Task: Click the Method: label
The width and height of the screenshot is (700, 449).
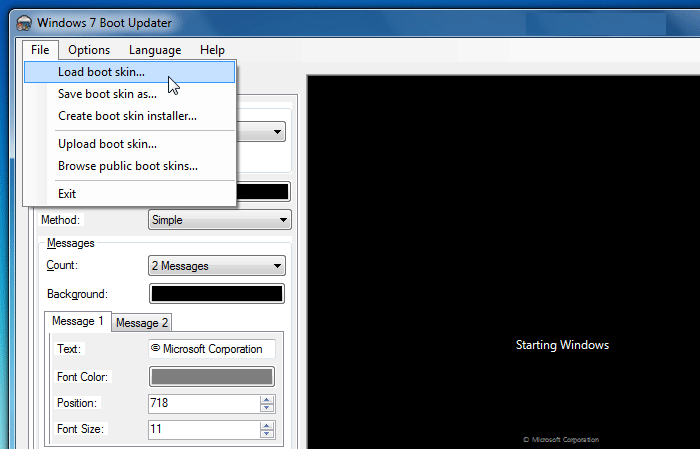Action: (60, 220)
